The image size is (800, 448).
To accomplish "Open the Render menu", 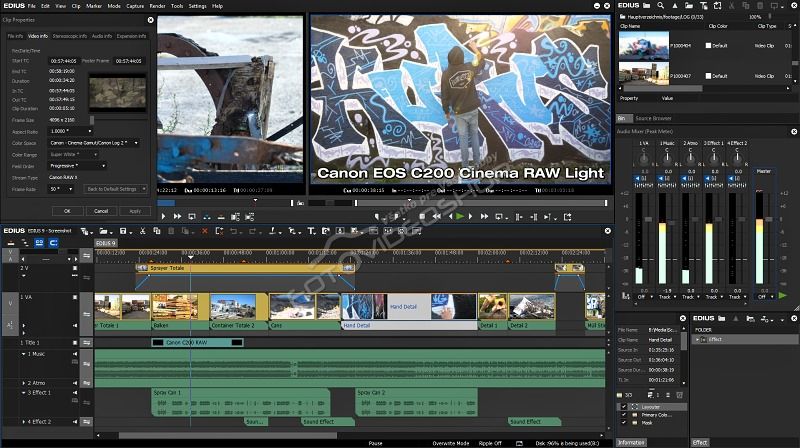I will click(x=157, y=6).
